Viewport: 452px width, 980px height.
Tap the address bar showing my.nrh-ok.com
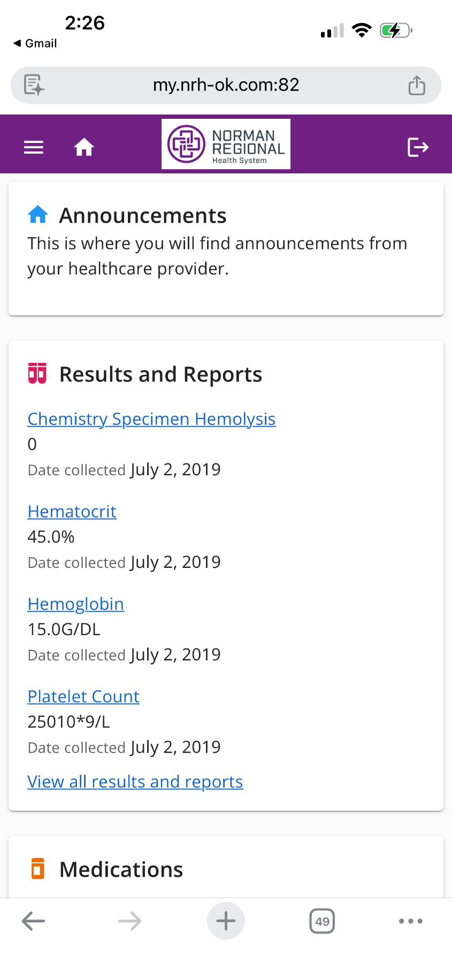coord(226,85)
